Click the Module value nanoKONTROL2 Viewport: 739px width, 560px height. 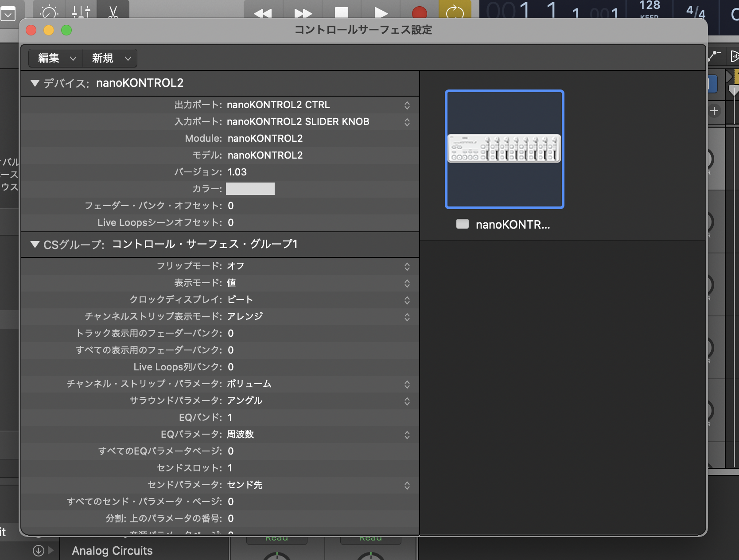(x=265, y=138)
